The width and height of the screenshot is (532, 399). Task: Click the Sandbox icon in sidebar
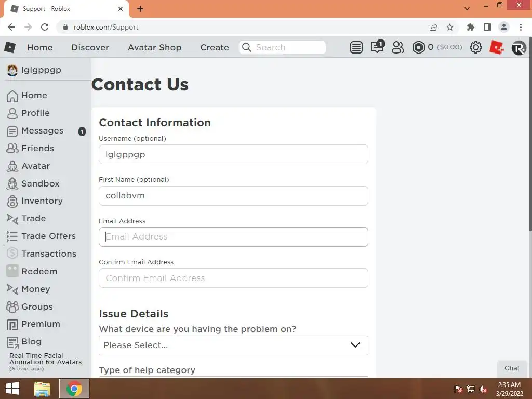click(x=12, y=183)
